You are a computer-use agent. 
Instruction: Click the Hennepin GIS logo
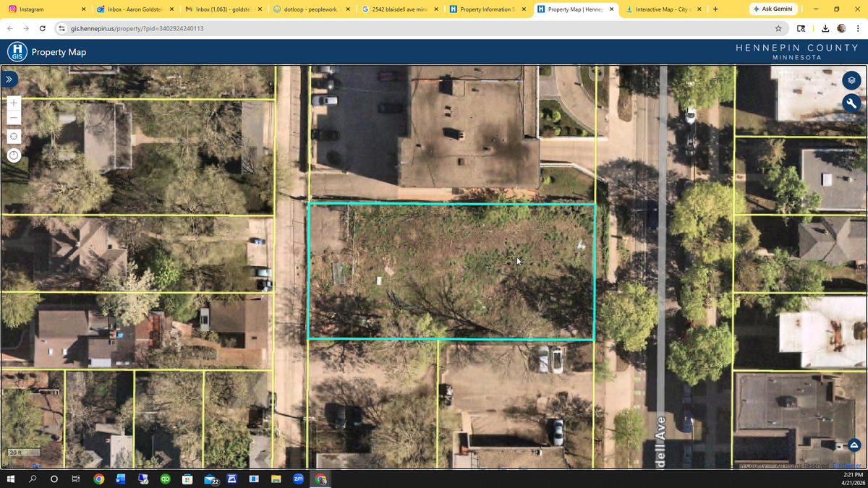pyautogui.click(x=17, y=51)
